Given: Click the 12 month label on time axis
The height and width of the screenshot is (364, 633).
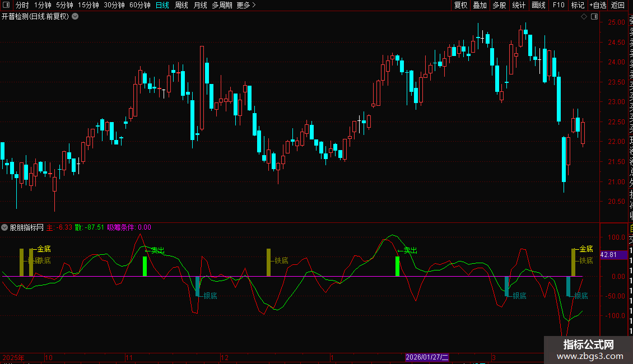Looking at the screenshot, I should point(225,357).
